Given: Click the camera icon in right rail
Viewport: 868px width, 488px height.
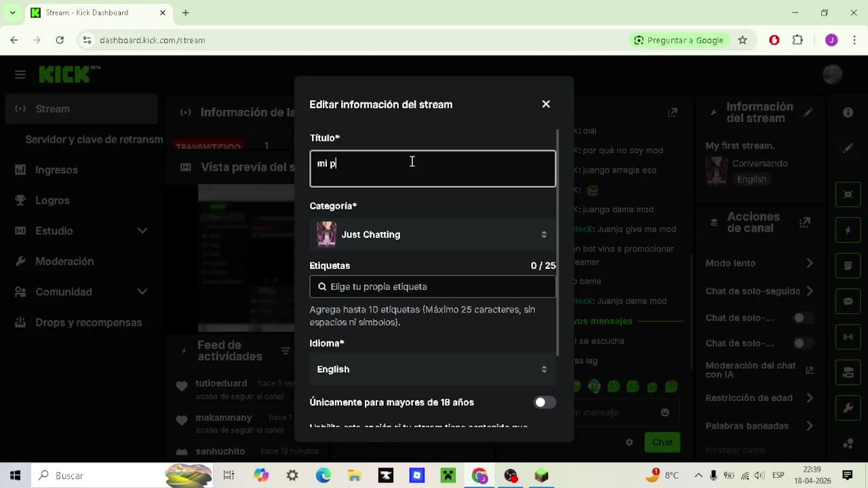Looking at the screenshot, I should [848, 373].
